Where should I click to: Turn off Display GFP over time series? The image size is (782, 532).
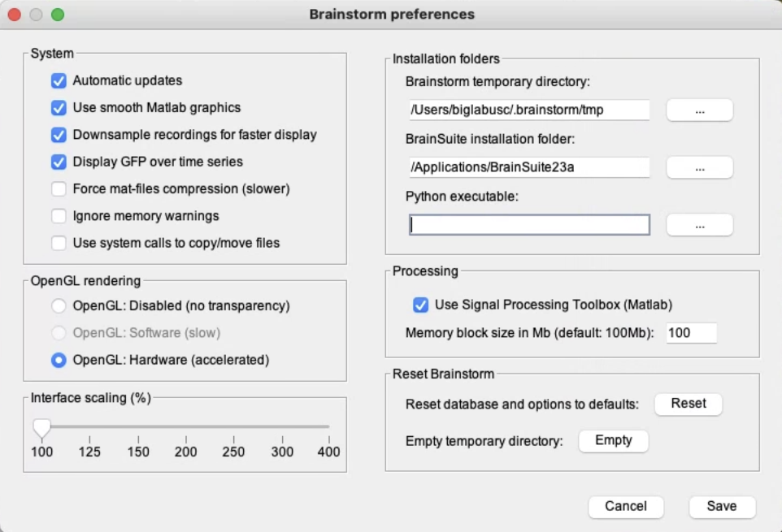(x=59, y=162)
